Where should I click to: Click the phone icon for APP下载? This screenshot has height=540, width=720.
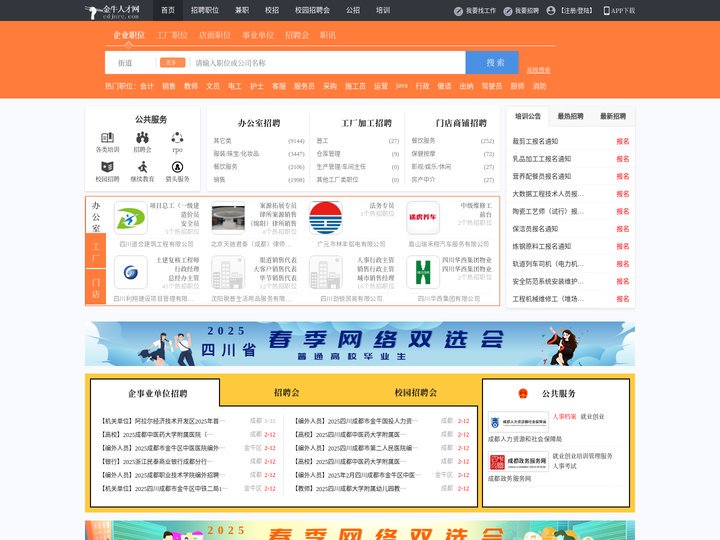click(606, 11)
